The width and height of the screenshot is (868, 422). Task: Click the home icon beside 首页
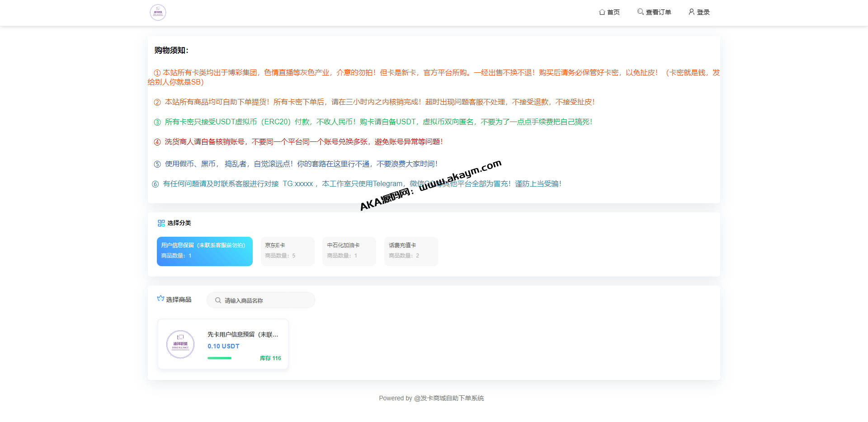coord(602,12)
